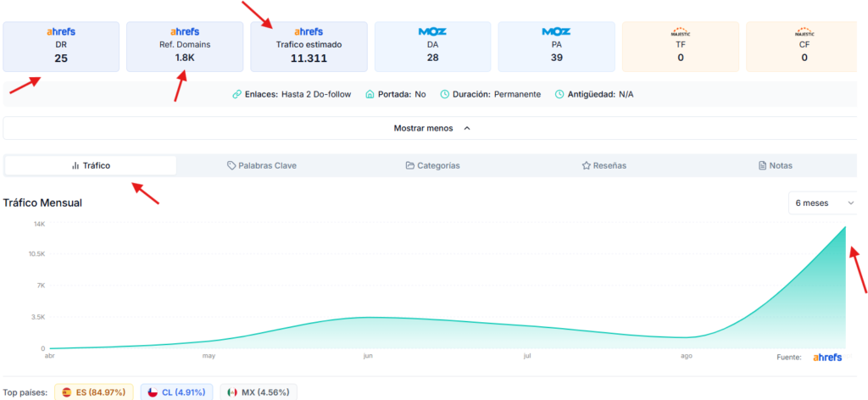
Task: Click the MX (4.56%) country badge
Action: tap(259, 392)
